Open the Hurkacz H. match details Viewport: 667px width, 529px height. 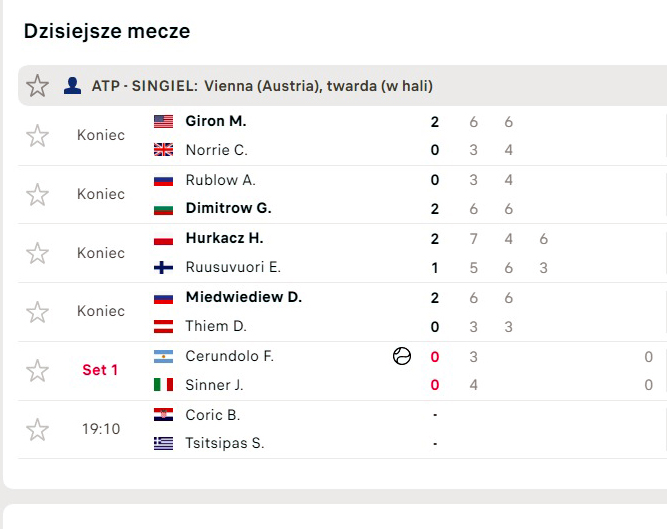(x=224, y=239)
